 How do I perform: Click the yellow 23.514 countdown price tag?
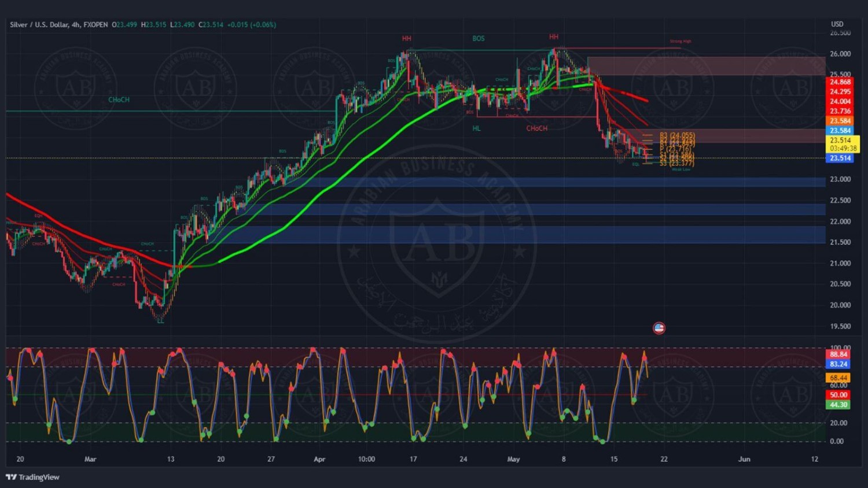coord(843,144)
